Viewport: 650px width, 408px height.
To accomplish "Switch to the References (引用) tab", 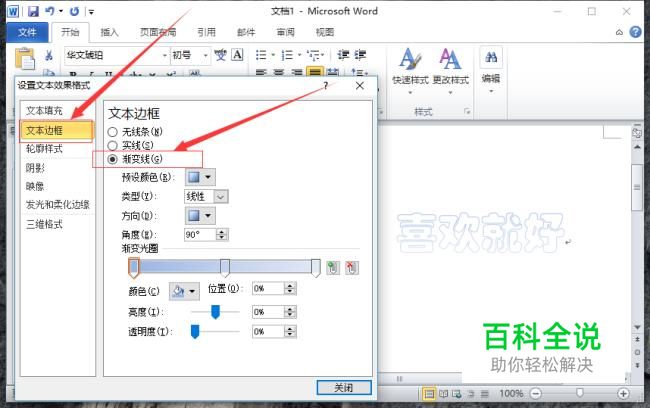I will [206, 32].
